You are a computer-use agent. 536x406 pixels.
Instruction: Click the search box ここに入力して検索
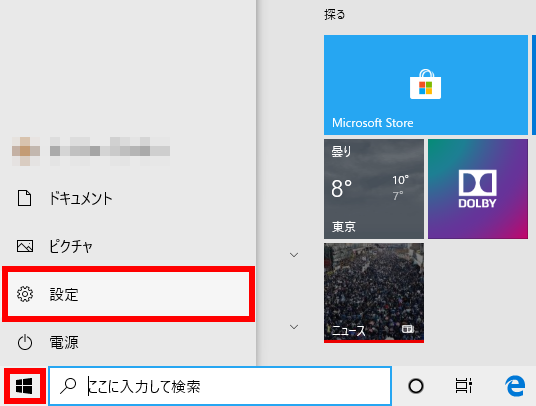point(220,386)
